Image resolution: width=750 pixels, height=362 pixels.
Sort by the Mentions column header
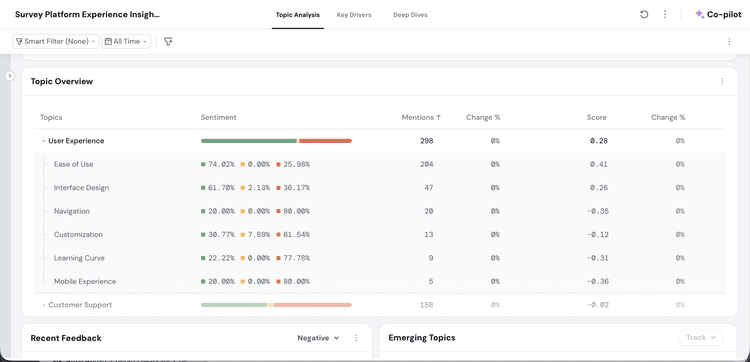pos(421,117)
